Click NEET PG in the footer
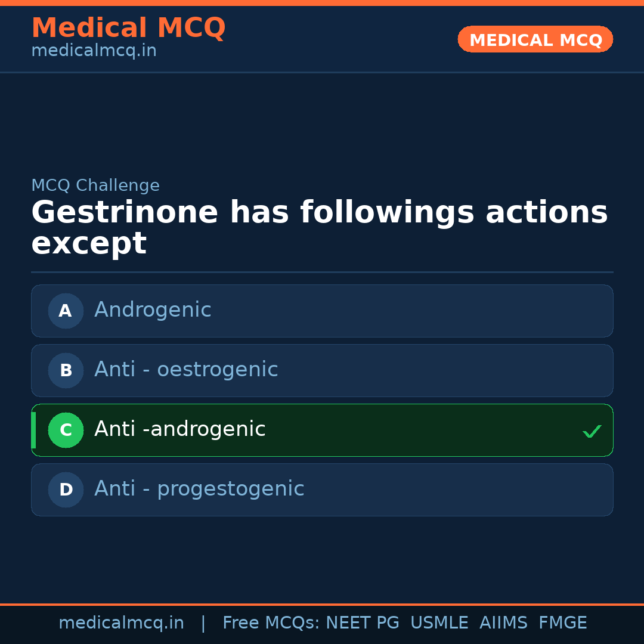This screenshot has height=644, width=644. point(363,623)
